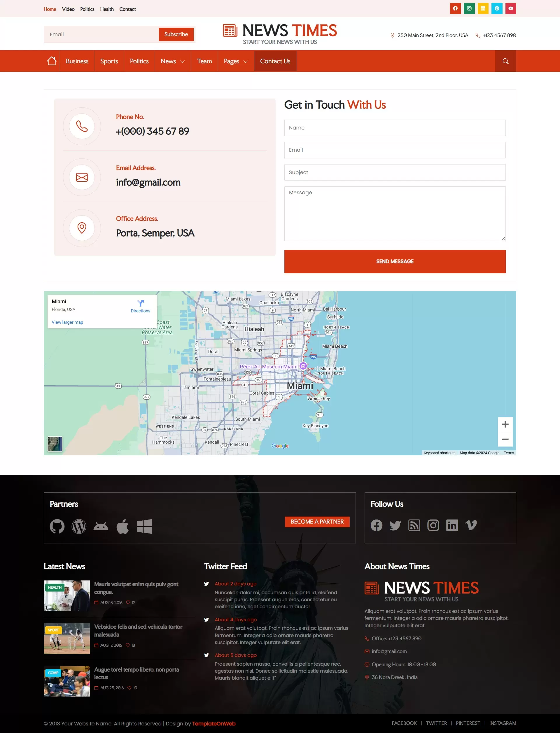The height and width of the screenshot is (733, 560).
Task: Expand the News dropdown in the navigation
Action: (173, 61)
